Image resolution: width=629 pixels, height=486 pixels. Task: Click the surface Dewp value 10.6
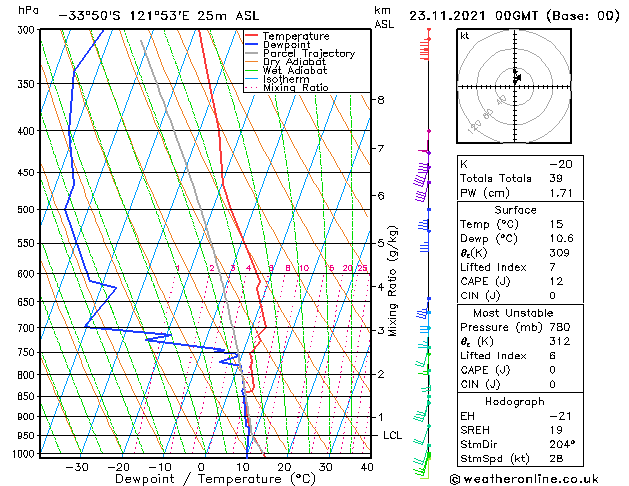[x=562, y=239]
